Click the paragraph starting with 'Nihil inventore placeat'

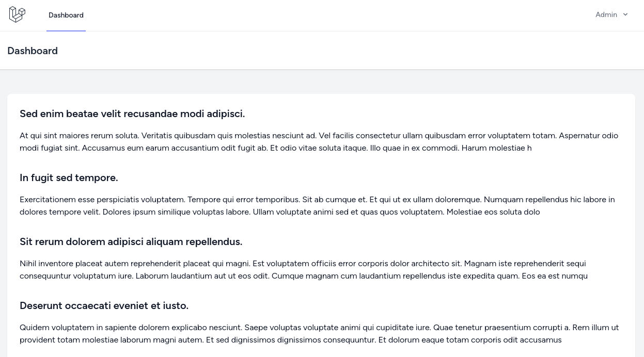tap(304, 269)
